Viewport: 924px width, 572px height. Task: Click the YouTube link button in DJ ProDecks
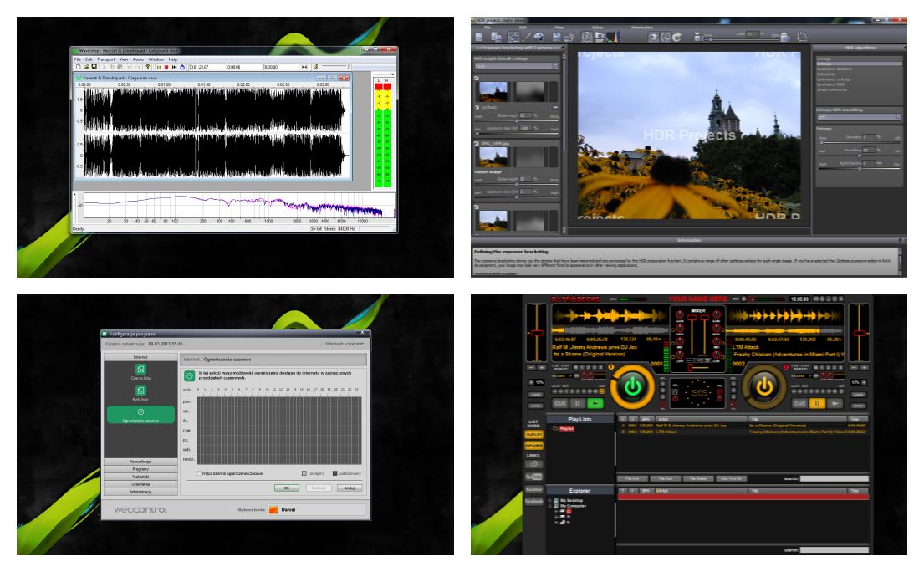click(533, 477)
